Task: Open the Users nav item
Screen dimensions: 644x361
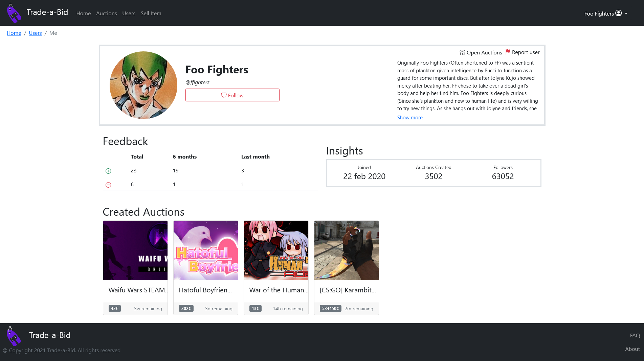Action: click(129, 13)
